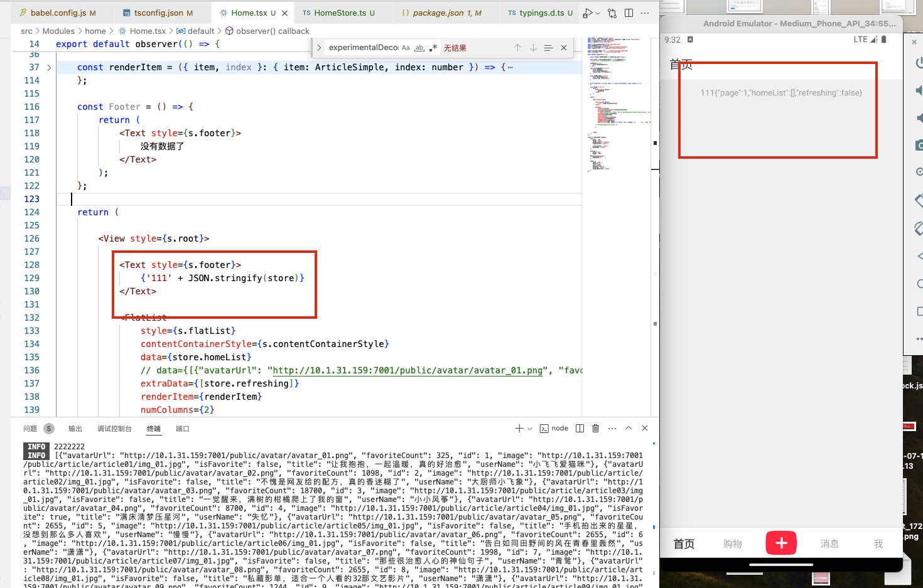Kill terminal with trash icon
Viewport: 923px width, 588px height.
[x=596, y=429]
